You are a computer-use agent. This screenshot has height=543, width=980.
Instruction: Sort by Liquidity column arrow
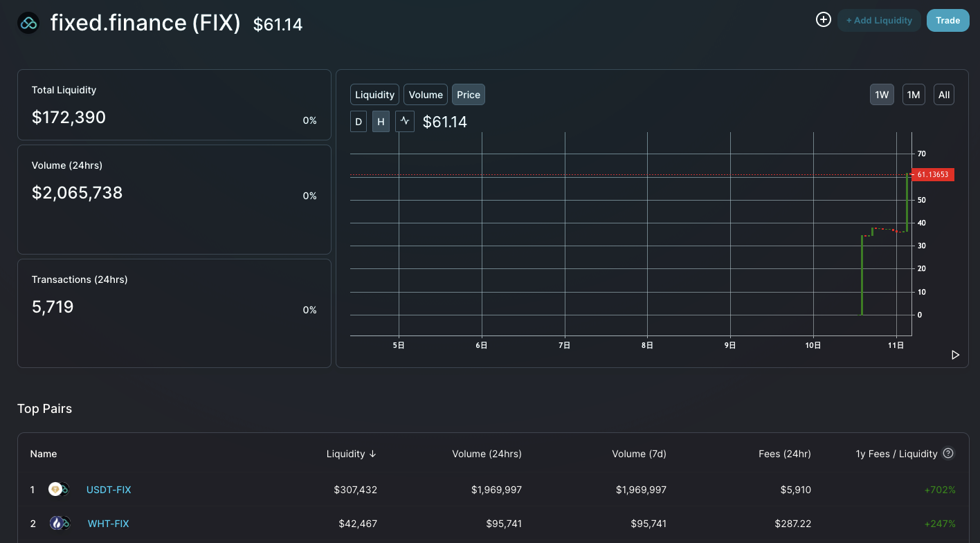tap(373, 454)
